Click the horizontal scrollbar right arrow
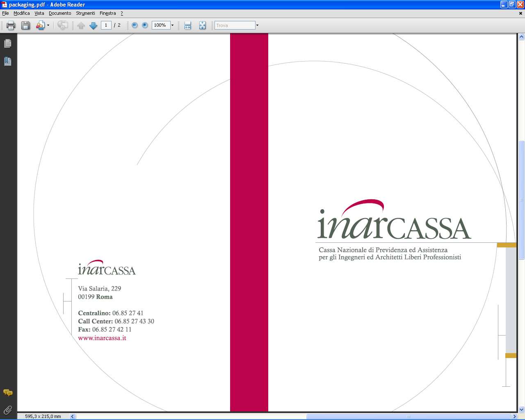The width and height of the screenshot is (525, 420). (514, 416)
